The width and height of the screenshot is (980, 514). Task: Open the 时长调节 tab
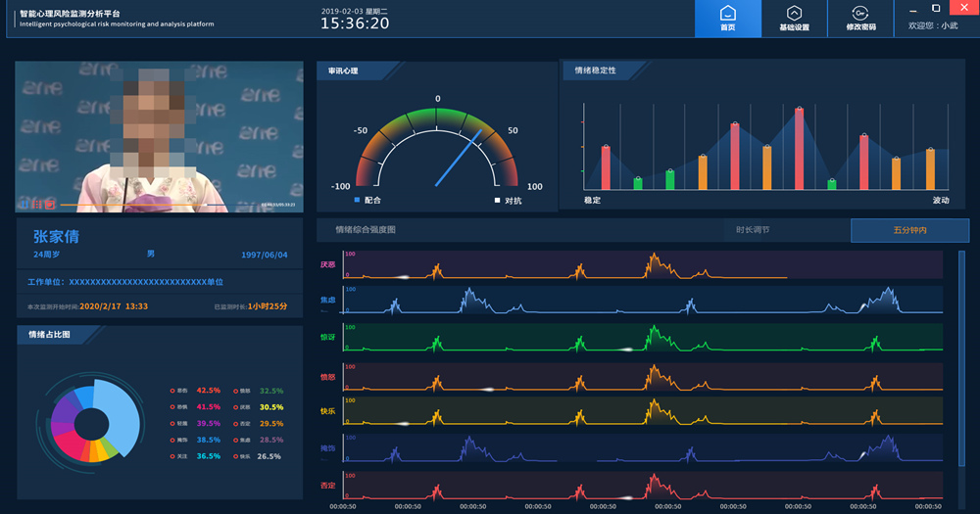point(753,230)
